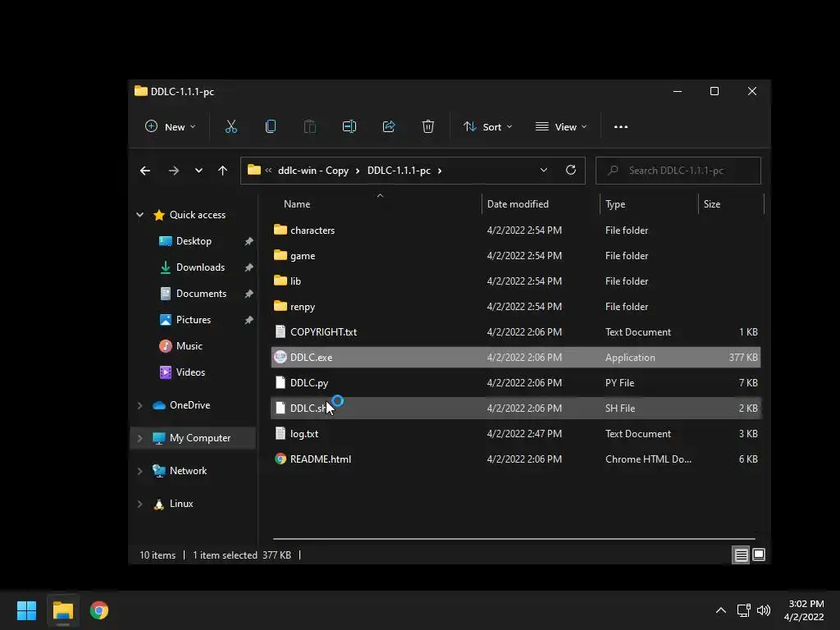
Task: Open recent locations dropdown arrow
Action: pyautogui.click(x=199, y=171)
